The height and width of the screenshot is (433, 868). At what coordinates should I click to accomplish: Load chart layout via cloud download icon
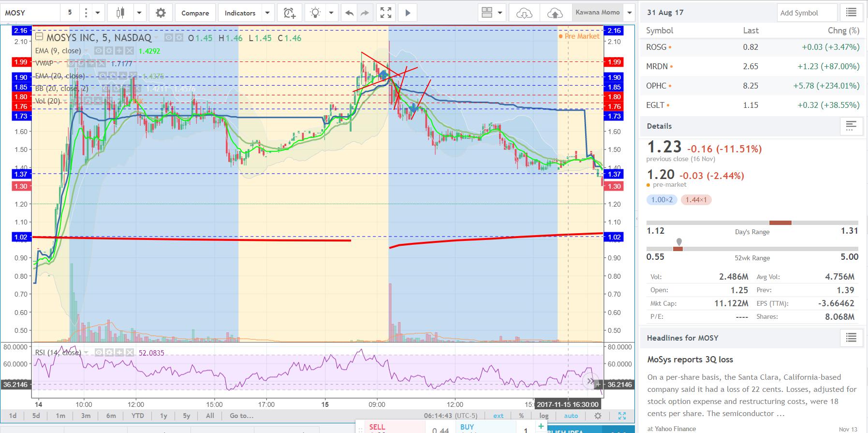coord(524,13)
